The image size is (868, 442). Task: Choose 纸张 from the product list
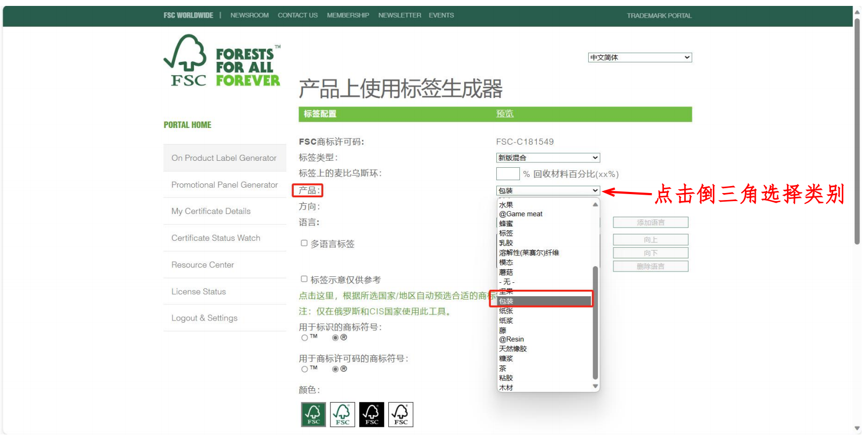click(x=545, y=311)
